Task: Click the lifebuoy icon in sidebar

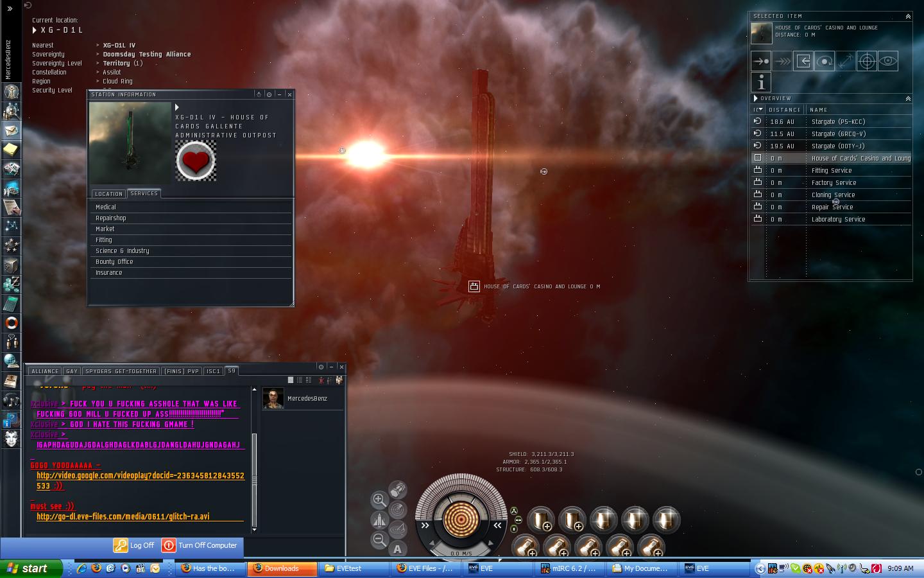Action: pyautogui.click(x=11, y=322)
